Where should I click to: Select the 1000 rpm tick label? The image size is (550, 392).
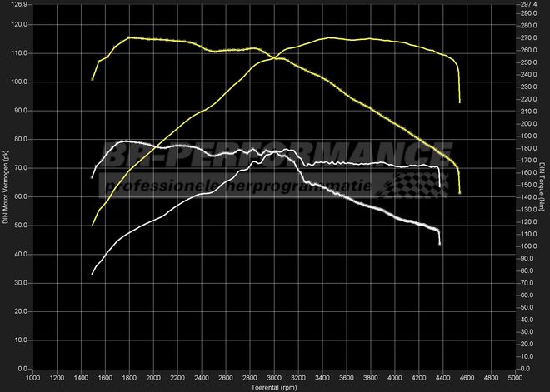click(33, 378)
